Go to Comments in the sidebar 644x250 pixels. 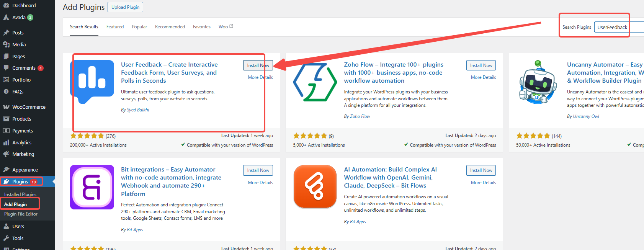(24, 68)
